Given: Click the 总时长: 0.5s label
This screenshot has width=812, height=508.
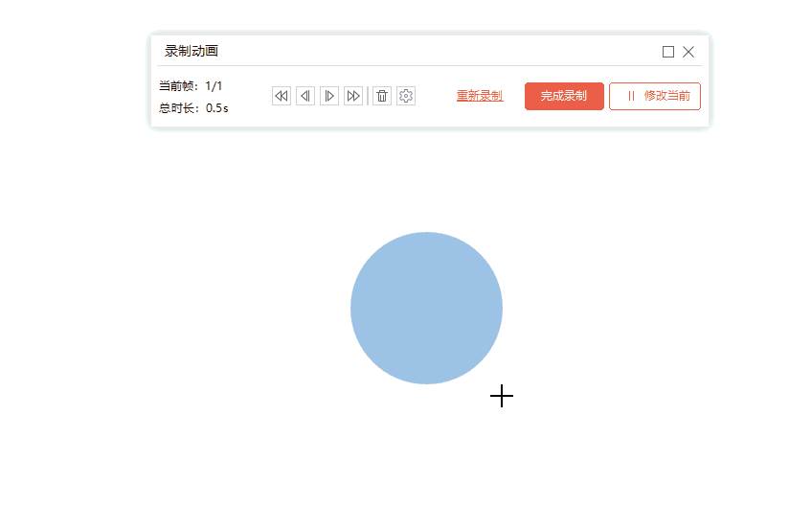Looking at the screenshot, I should [x=193, y=107].
